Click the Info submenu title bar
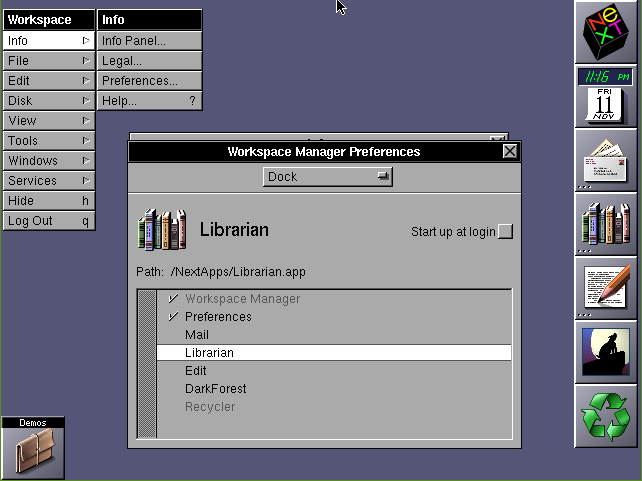Viewport: 642px width, 481px height. point(149,20)
